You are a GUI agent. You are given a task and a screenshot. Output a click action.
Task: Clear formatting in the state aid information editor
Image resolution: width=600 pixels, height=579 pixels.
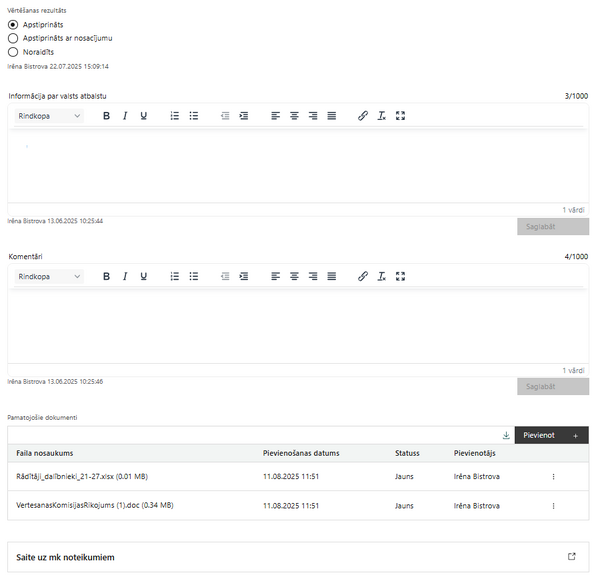pos(382,116)
